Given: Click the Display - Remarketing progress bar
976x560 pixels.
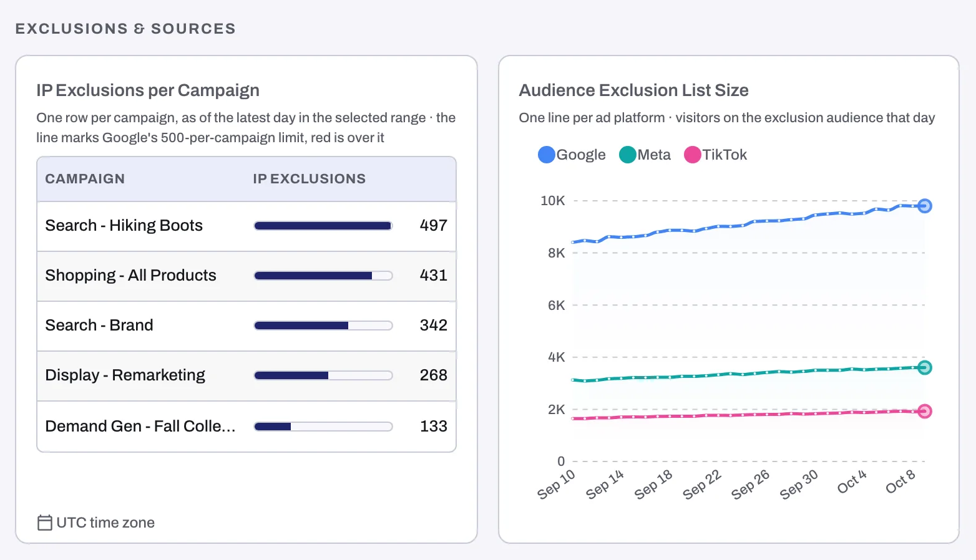Looking at the screenshot, I should (323, 375).
